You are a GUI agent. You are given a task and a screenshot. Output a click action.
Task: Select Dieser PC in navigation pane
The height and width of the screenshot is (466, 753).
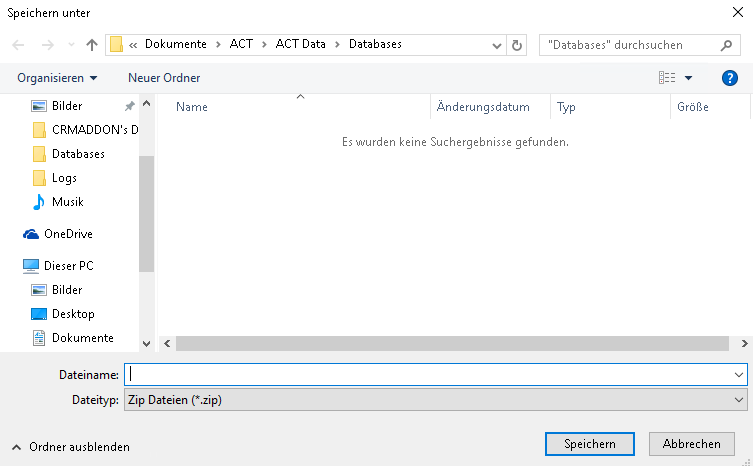(58, 266)
